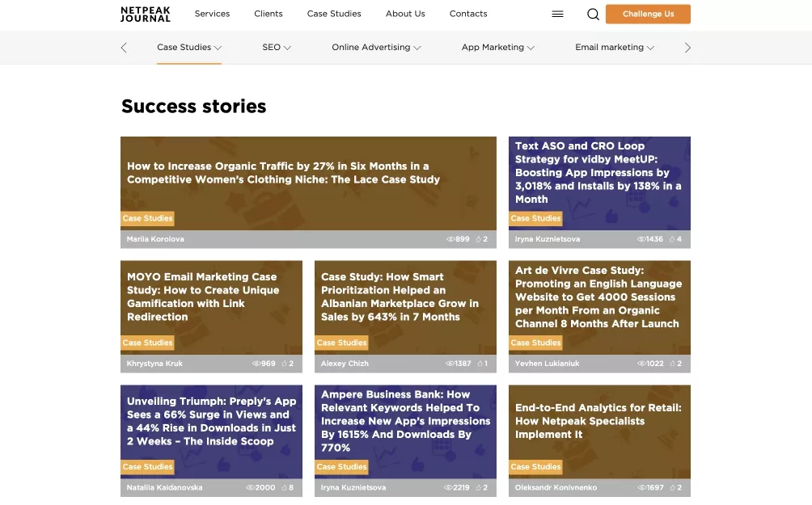
Task: Click the left arrow in category bar
Action: click(124, 48)
